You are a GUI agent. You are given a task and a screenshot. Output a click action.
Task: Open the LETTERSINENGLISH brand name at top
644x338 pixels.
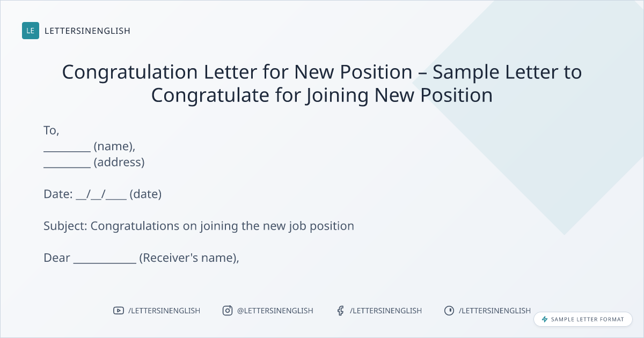coord(87,31)
